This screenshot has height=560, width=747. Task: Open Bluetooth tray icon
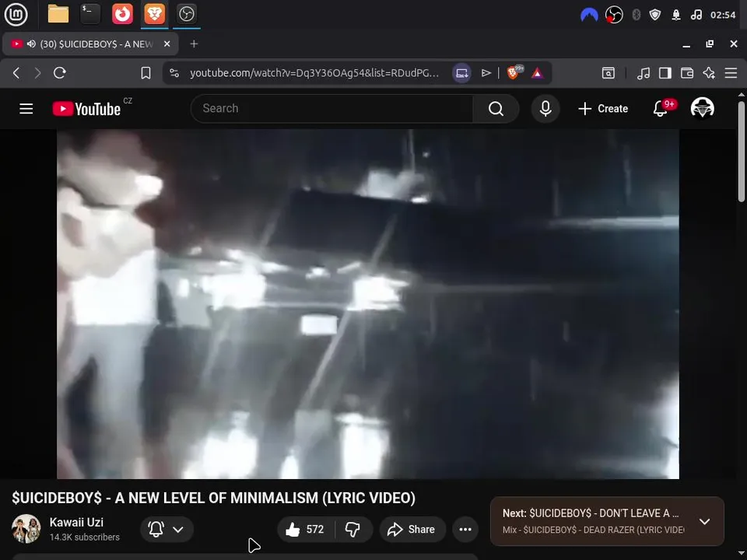pyautogui.click(x=636, y=15)
